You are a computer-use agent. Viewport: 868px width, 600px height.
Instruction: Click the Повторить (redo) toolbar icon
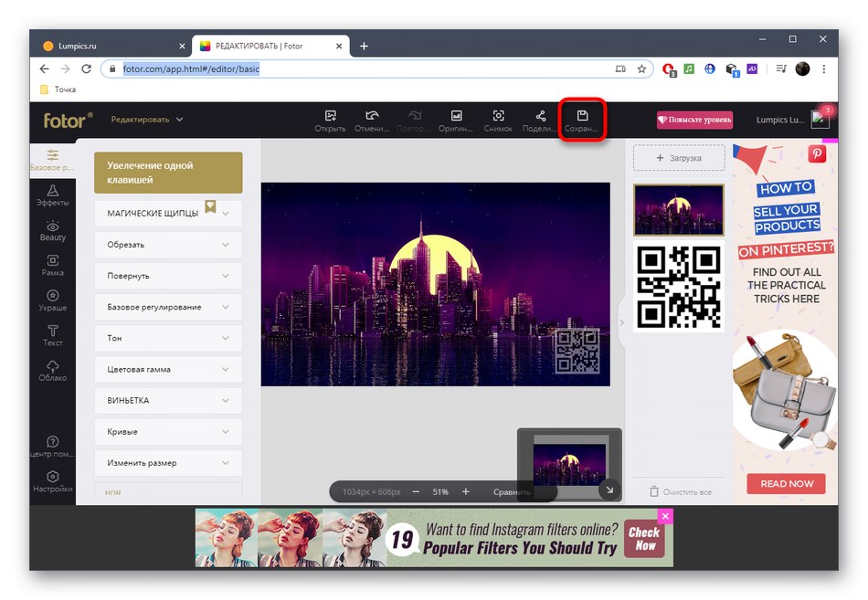(414, 116)
